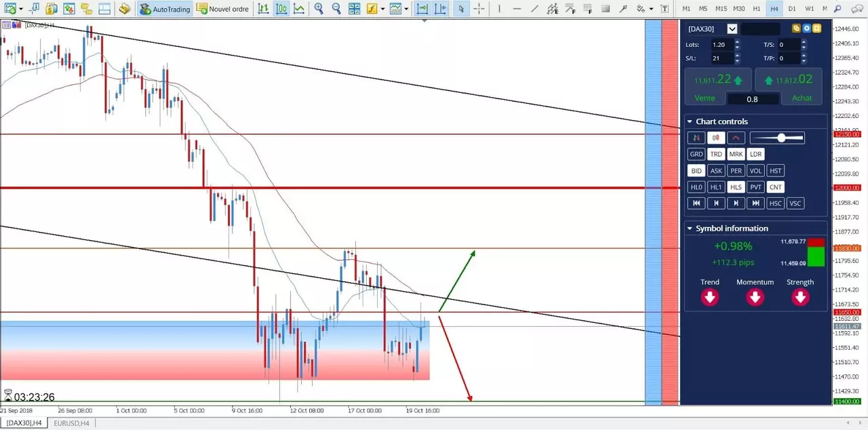The width and height of the screenshot is (868, 430).
Task: Choose the text label tool
Action: click(x=665, y=9)
